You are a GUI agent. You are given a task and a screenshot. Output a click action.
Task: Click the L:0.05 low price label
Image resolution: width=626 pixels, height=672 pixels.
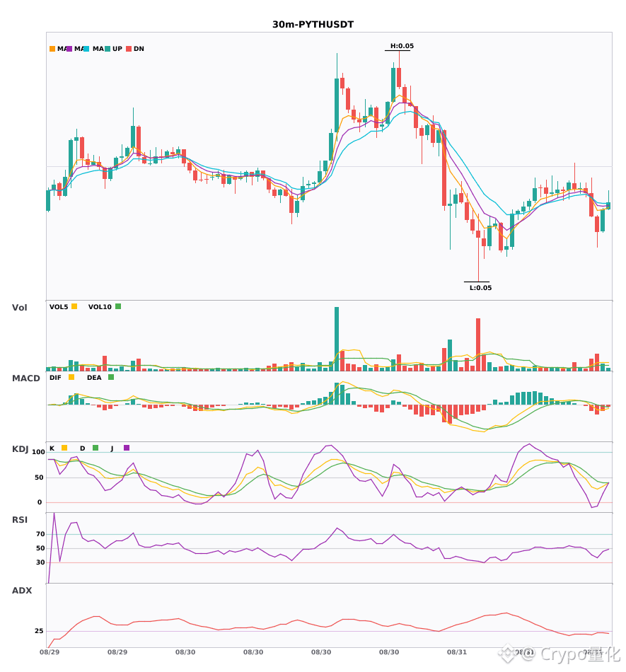481,288
